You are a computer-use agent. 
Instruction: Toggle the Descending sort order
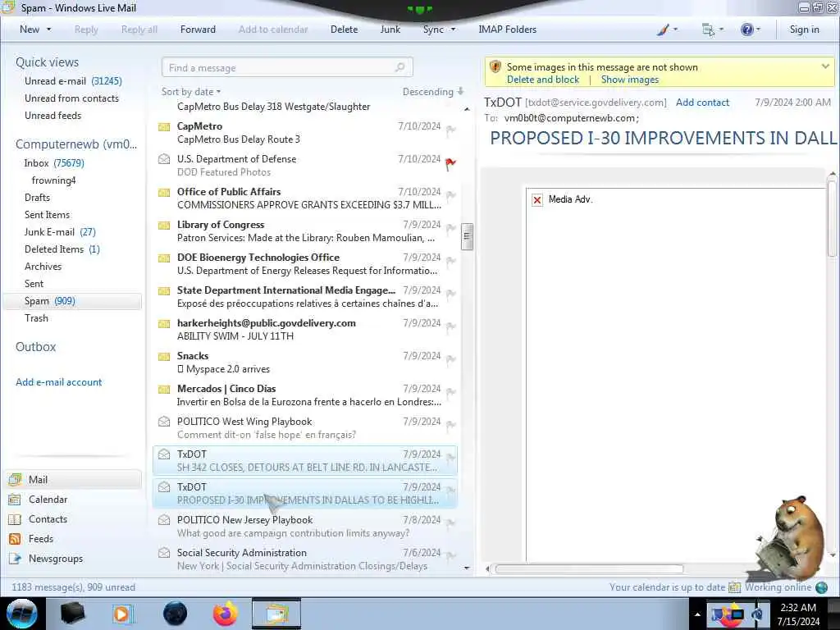[433, 92]
